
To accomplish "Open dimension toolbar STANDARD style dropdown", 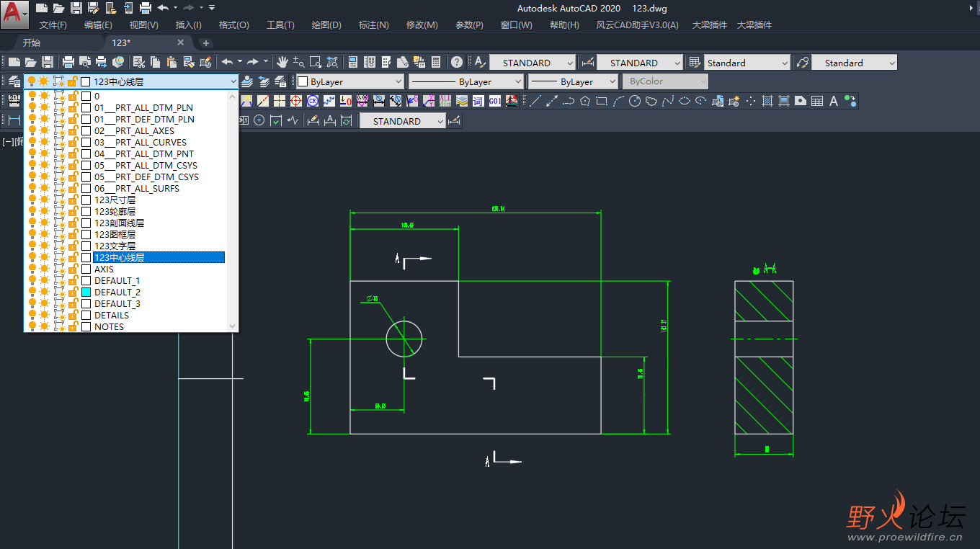I will pos(403,121).
